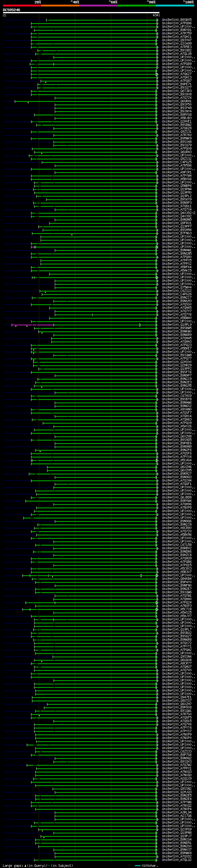Select the UniRef100_B9IQ82 label
The height and width of the screenshot is (868, 197).
176,50
